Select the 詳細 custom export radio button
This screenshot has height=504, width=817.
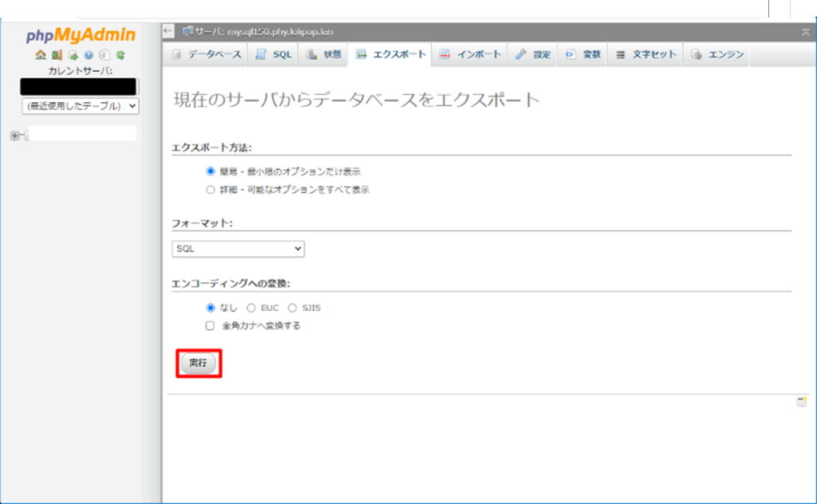tap(211, 190)
